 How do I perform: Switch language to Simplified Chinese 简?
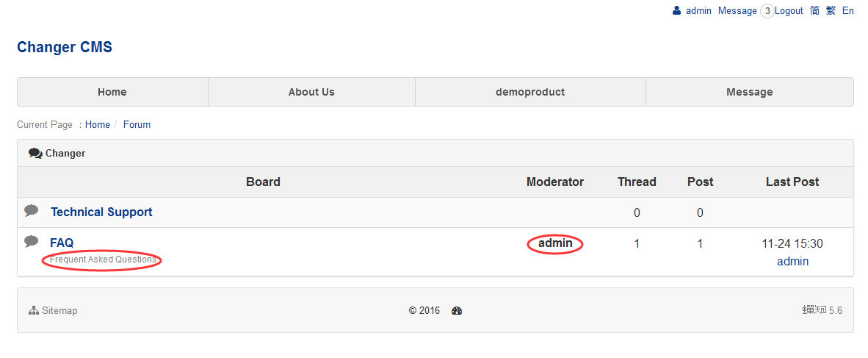tap(814, 10)
